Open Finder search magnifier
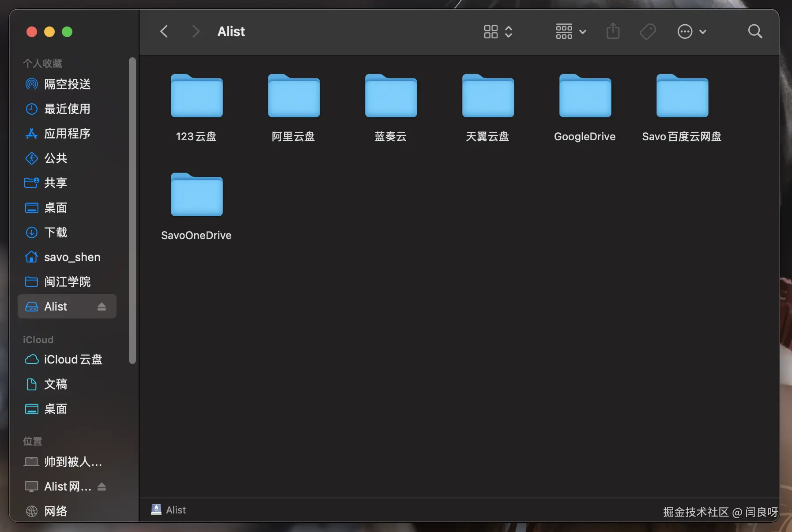 tap(755, 31)
